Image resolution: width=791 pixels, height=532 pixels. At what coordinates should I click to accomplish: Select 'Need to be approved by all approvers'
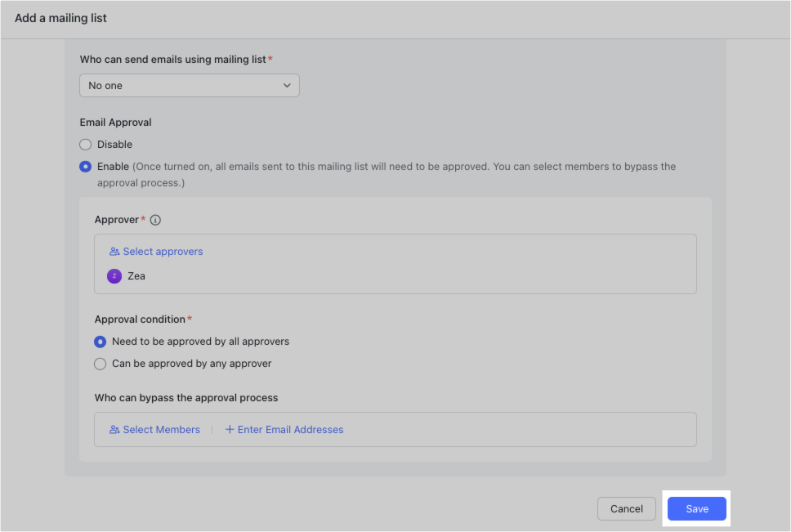pyautogui.click(x=100, y=342)
